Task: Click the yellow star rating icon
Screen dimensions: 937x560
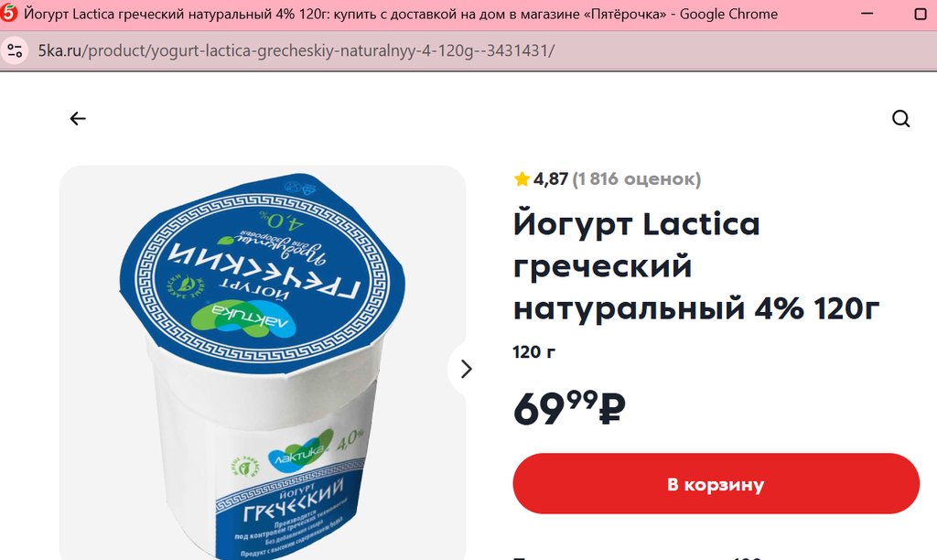Action: coord(522,178)
